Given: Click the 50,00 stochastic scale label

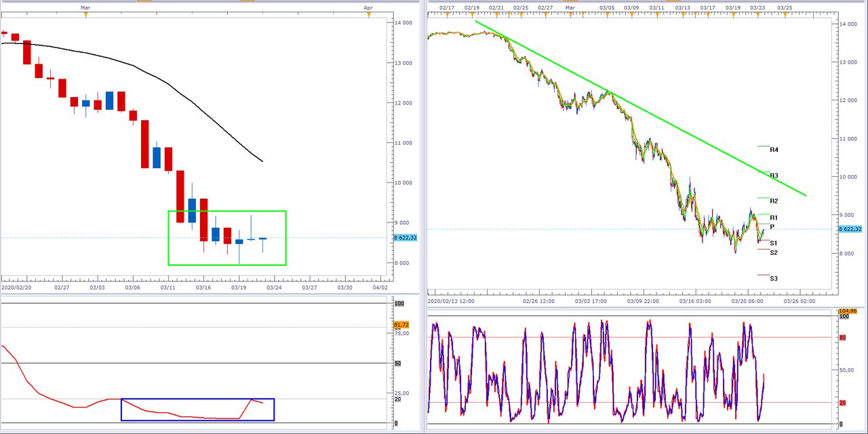Looking at the screenshot, I should [x=847, y=370].
